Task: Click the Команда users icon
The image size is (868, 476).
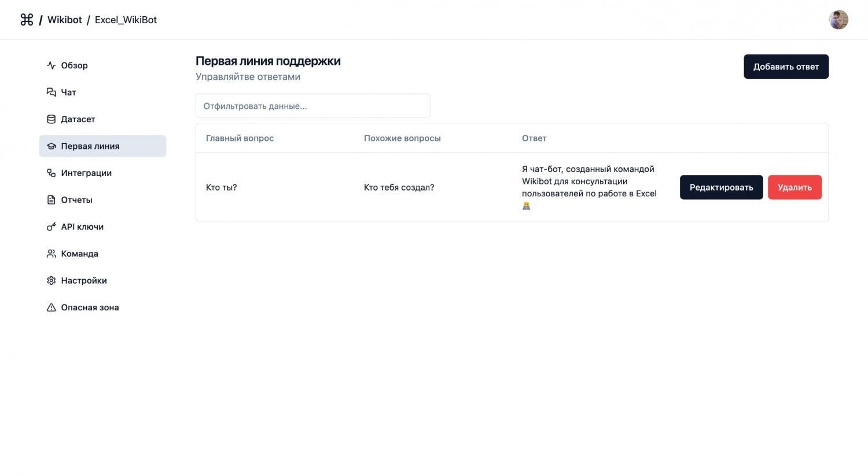Action: (51, 254)
